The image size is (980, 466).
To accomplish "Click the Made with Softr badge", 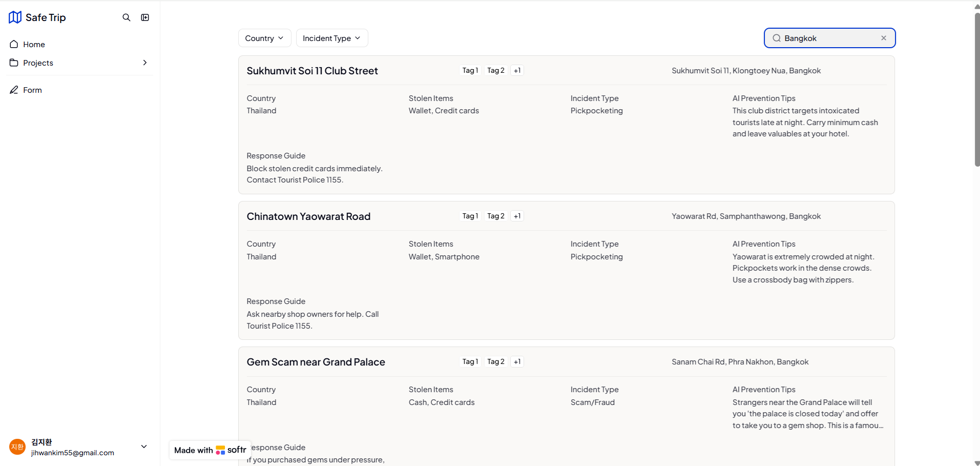I will (210, 450).
